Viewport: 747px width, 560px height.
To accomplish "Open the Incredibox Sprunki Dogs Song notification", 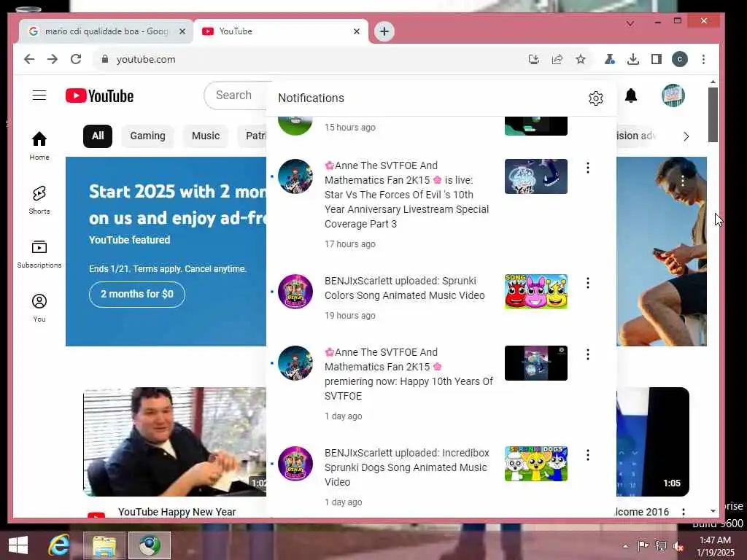I will (x=406, y=467).
